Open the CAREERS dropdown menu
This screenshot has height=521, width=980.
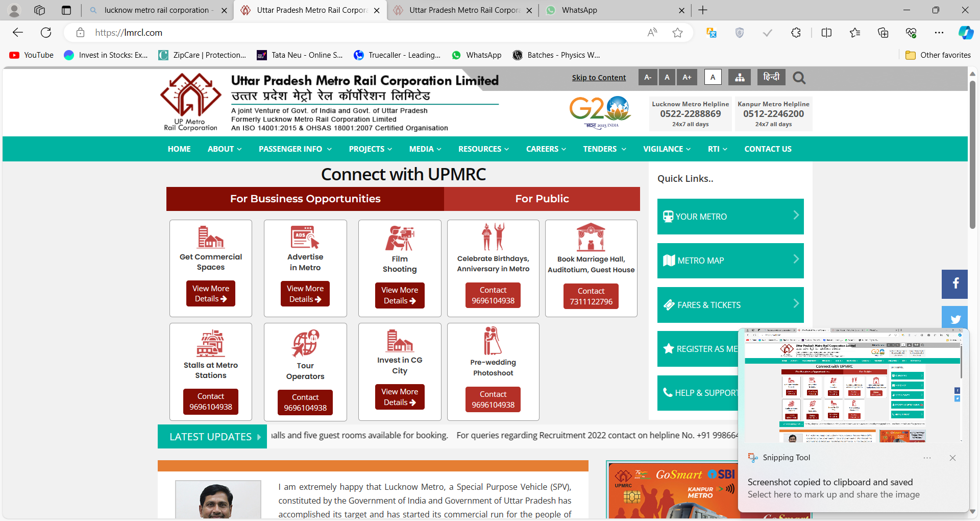[546, 149]
